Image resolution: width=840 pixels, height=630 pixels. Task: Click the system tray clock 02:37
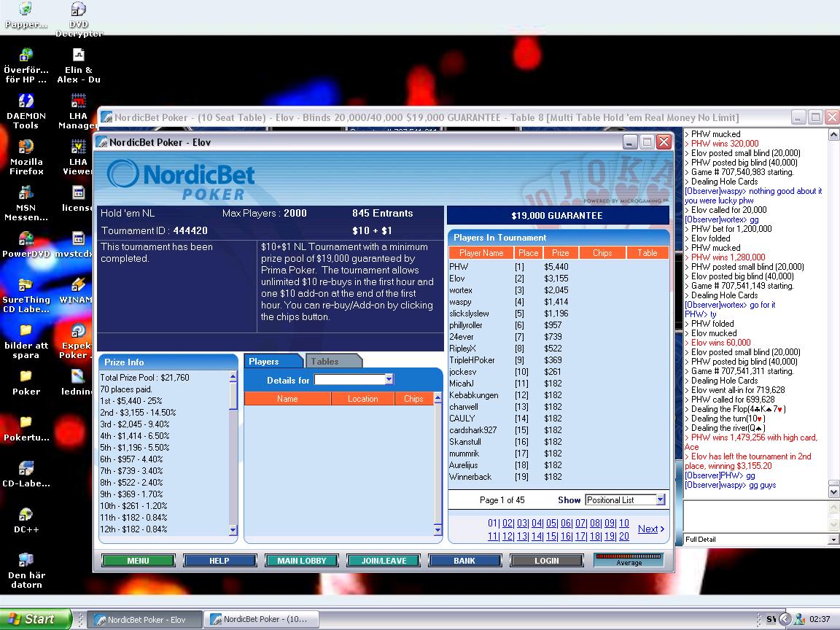(820, 619)
